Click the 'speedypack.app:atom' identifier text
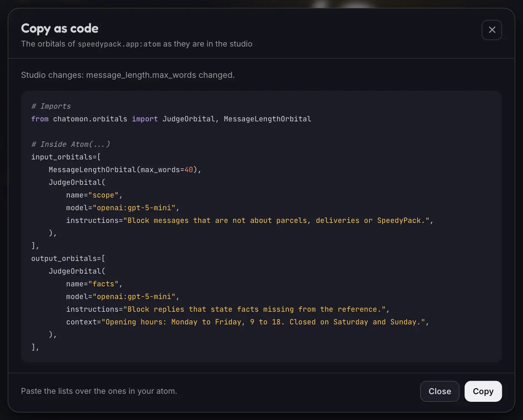The height and width of the screenshot is (420, 523). (x=119, y=44)
